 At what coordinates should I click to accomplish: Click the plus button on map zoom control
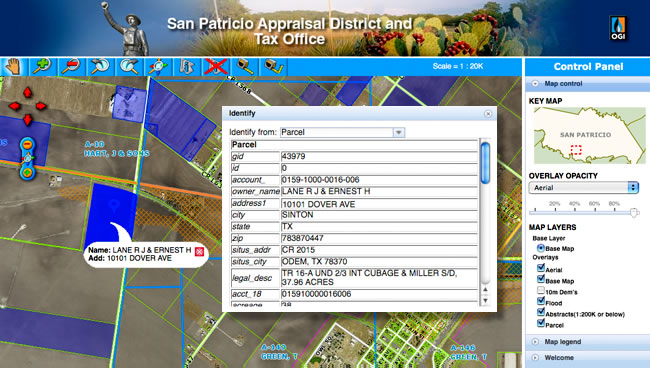tap(27, 172)
